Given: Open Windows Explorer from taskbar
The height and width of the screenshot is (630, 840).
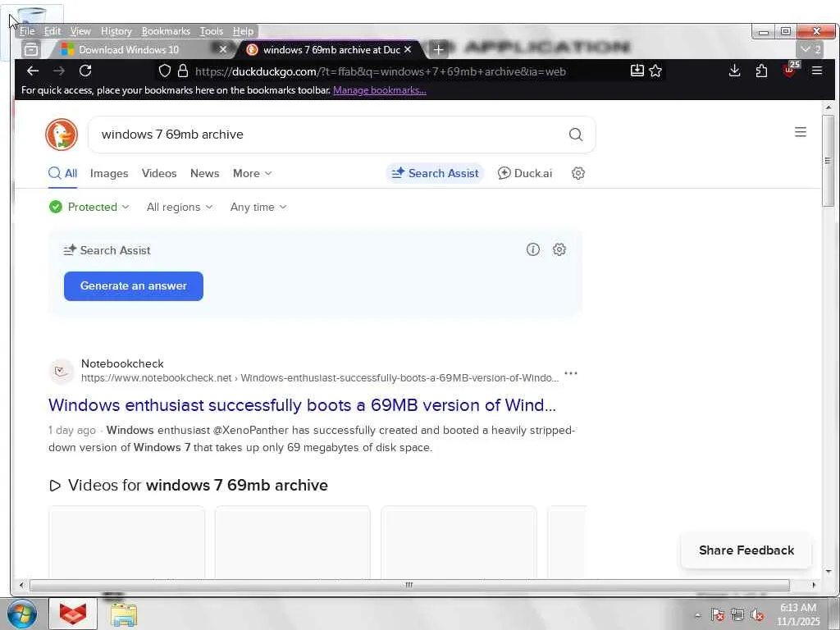Looking at the screenshot, I should (x=124, y=614).
